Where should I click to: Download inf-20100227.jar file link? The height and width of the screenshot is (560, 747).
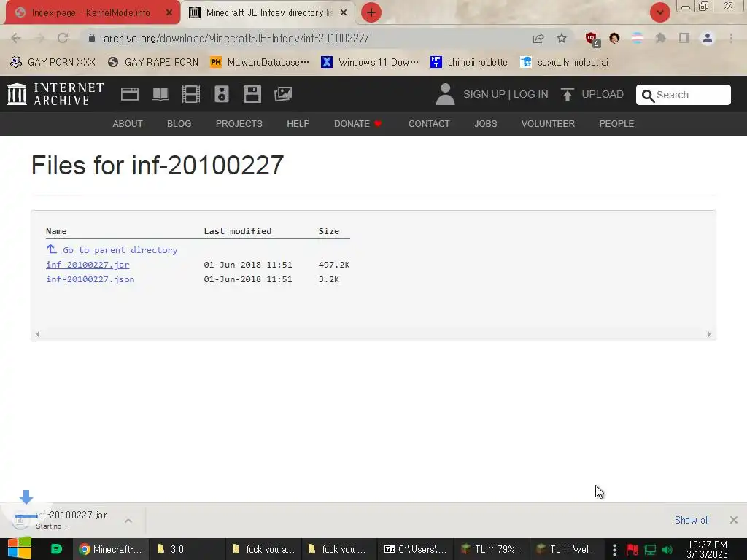point(88,265)
